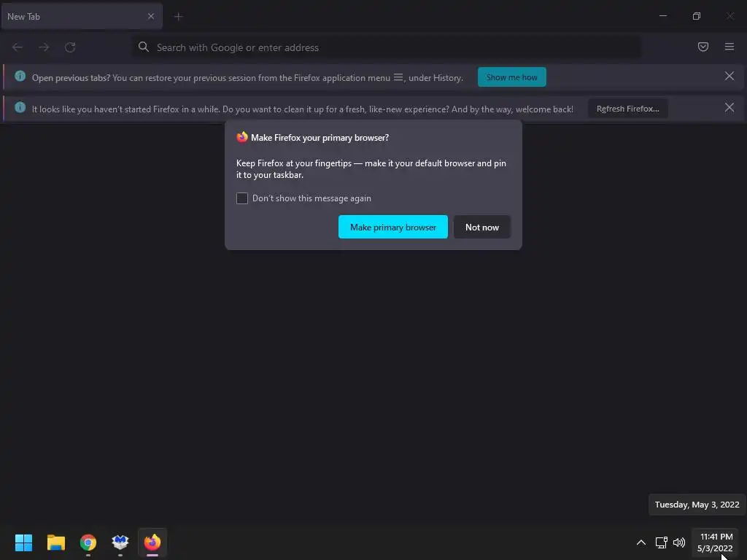Click the info icon on previous tabs notification
The height and width of the screenshot is (560, 747).
click(x=20, y=76)
